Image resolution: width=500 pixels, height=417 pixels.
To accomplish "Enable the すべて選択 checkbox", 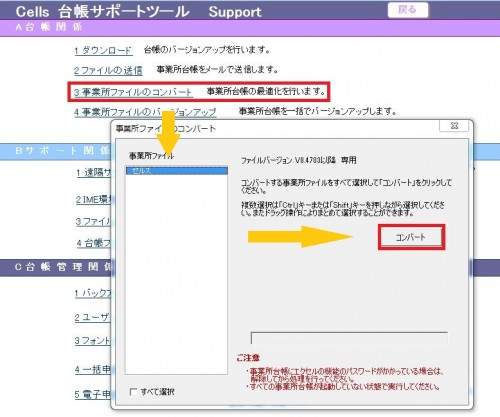I will tap(133, 392).
